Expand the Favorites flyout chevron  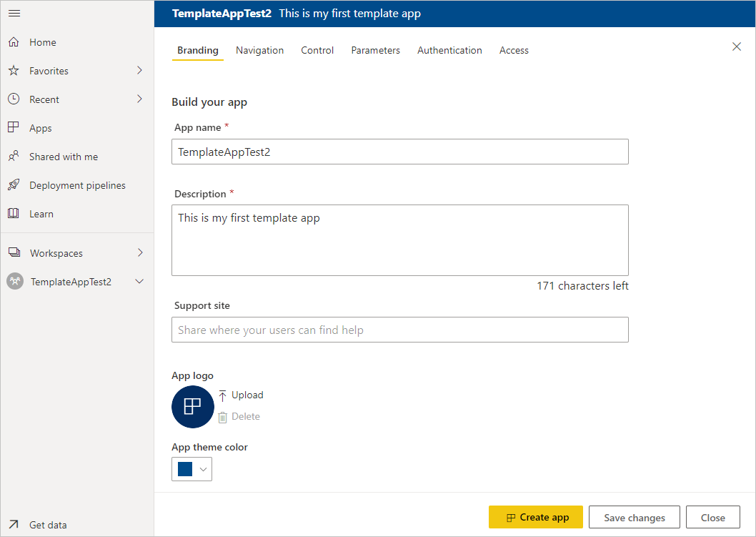[x=139, y=71]
